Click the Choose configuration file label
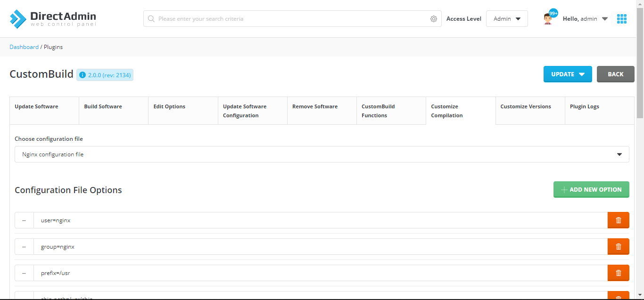Screen dimensions: 644x300 49,139
